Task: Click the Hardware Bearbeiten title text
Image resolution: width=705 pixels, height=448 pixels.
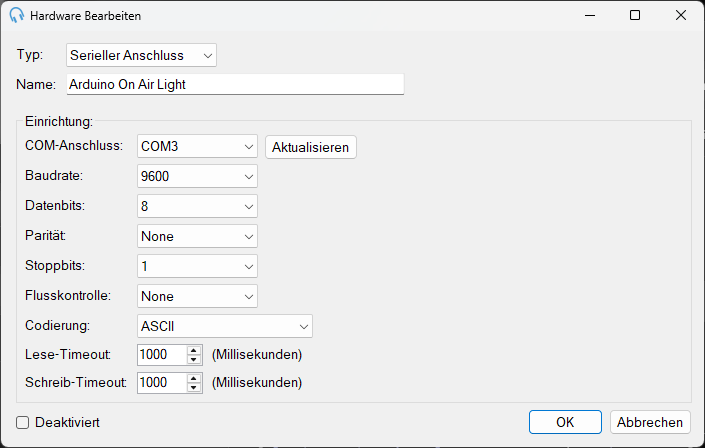Action: 85,16
